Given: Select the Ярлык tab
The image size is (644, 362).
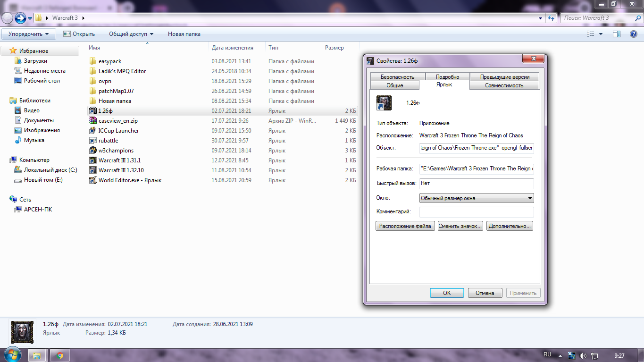Looking at the screenshot, I should [x=444, y=84].
